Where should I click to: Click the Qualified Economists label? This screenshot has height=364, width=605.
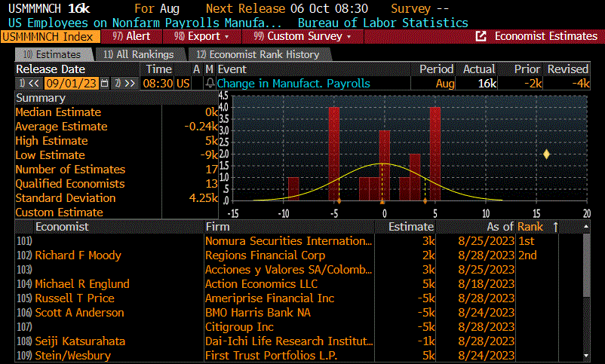70,184
